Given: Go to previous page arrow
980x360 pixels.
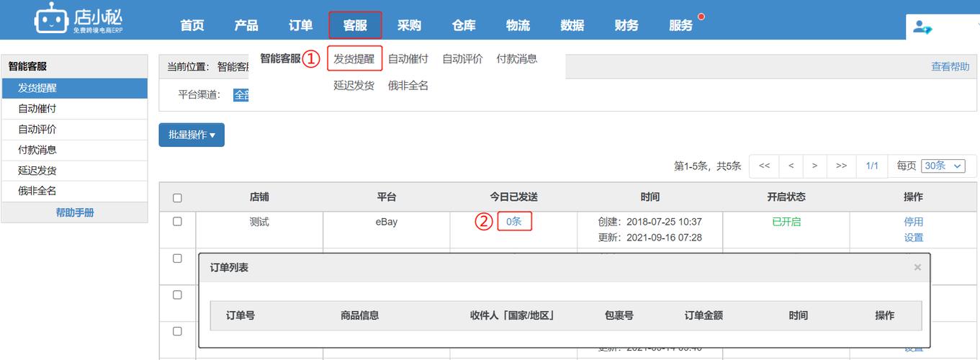Looking at the screenshot, I should 791,166.
